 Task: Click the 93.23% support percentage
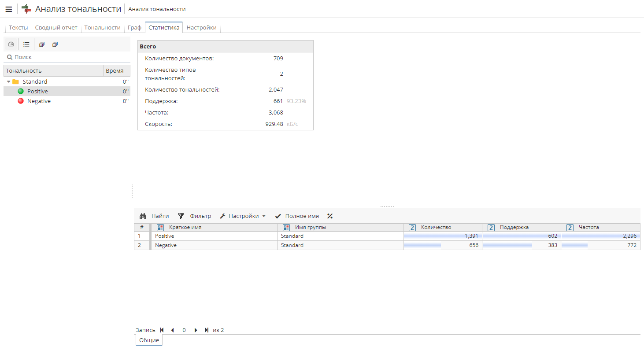coord(296,101)
